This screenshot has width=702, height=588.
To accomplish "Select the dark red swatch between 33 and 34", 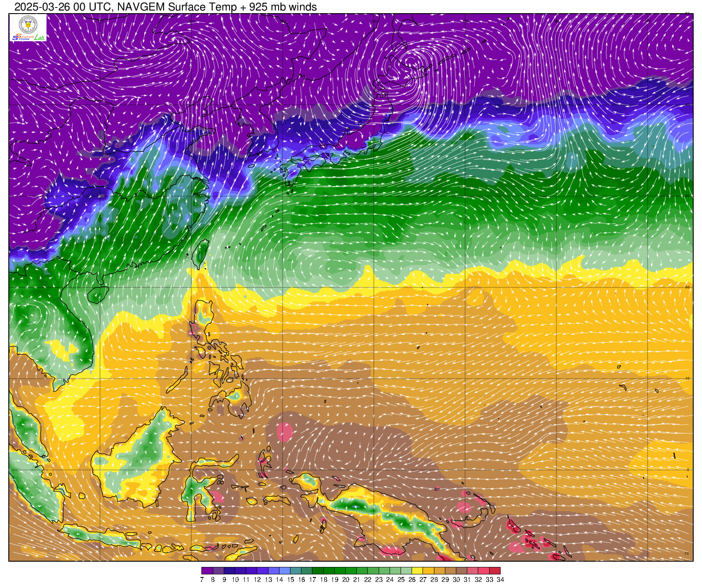I will pyautogui.click(x=494, y=570).
